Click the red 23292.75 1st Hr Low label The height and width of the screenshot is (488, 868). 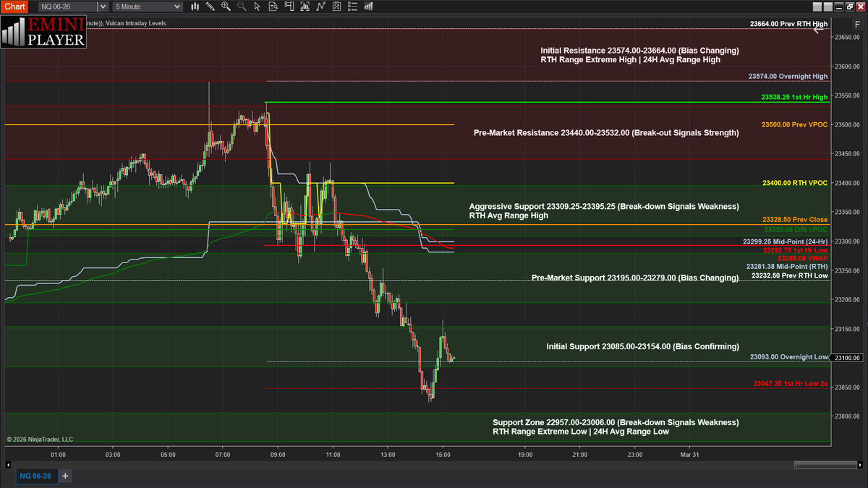795,250
